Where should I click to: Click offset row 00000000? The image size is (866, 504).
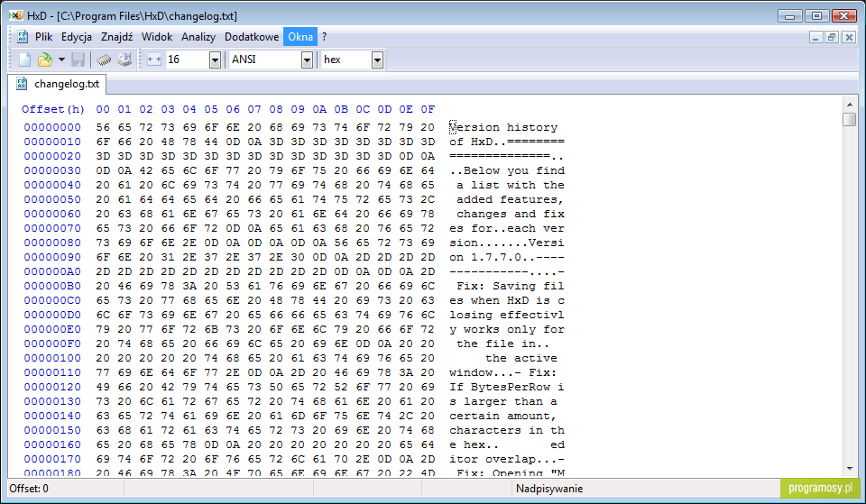[52, 127]
